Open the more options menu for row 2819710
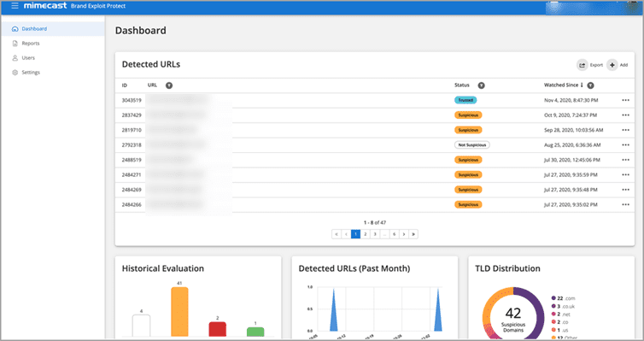This screenshot has height=341, width=644. 625,130
